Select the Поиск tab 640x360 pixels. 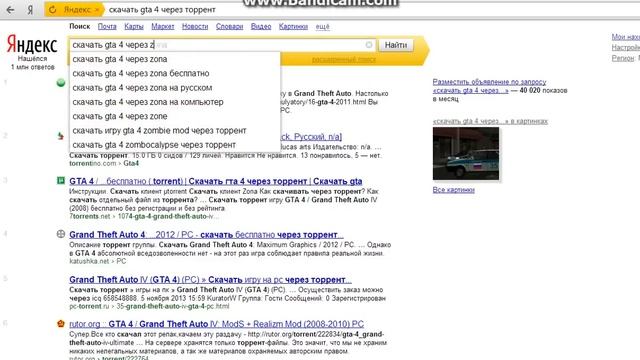pyautogui.click(x=80, y=27)
